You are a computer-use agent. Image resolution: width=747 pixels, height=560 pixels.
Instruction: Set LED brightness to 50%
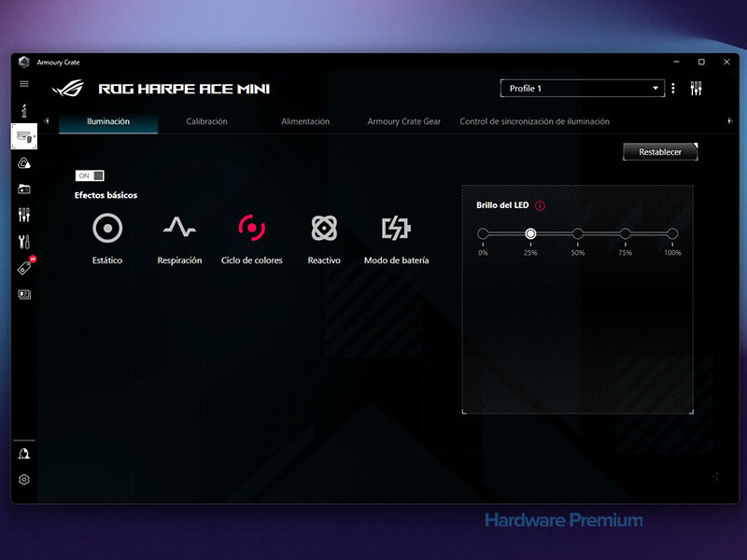(578, 234)
